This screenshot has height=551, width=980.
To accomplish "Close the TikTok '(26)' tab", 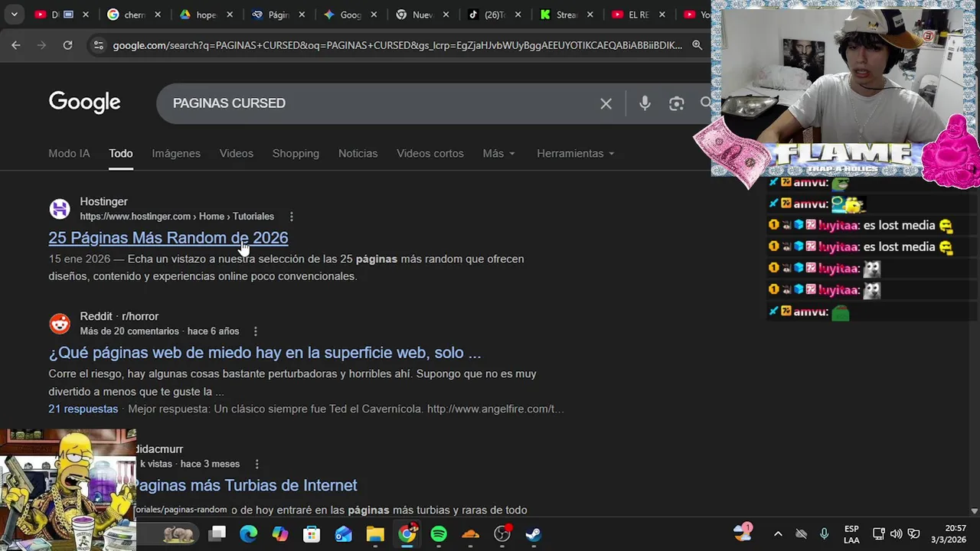I will 518,15.
